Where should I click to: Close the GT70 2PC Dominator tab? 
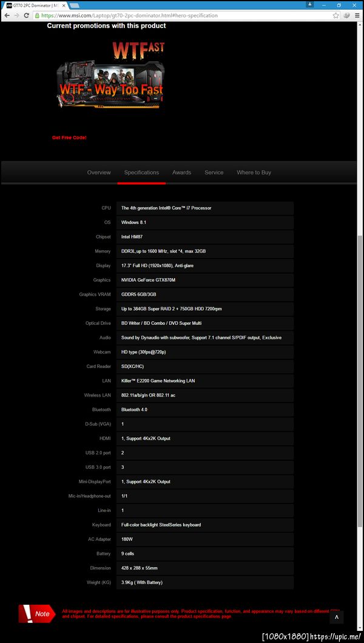[x=64, y=5]
